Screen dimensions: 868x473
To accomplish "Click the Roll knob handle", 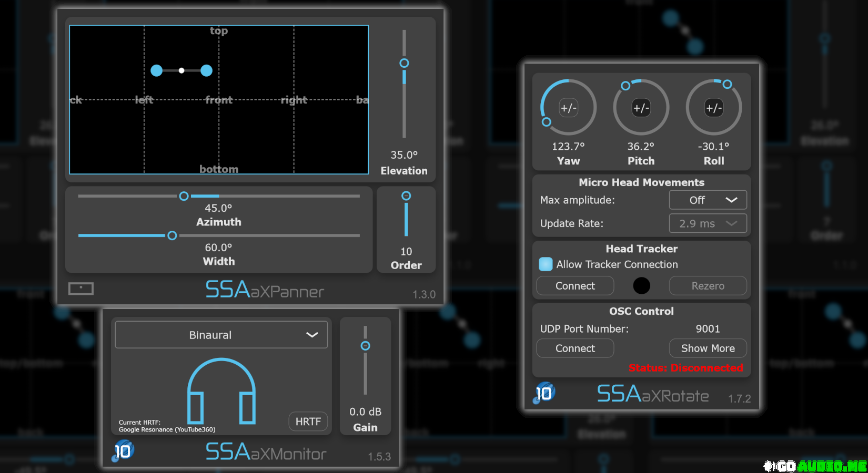I will pyautogui.click(x=727, y=84).
